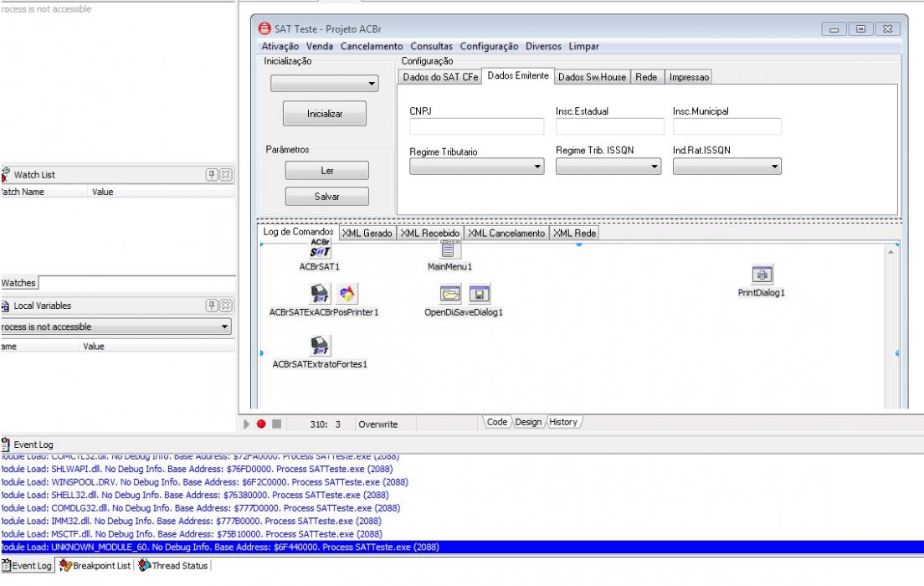
Task: Select the XML Cancelamento tab
Action: (x=507, y=233)
